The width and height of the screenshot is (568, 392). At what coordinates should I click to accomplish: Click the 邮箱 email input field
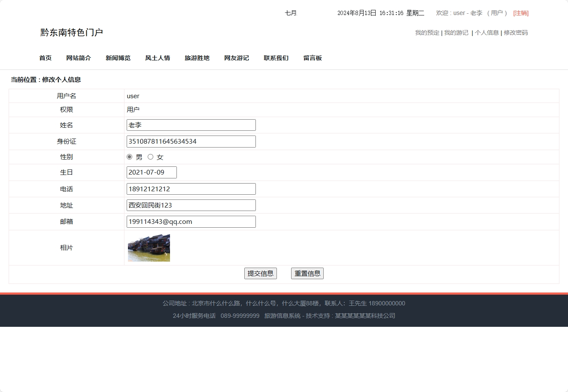(191, 221)
